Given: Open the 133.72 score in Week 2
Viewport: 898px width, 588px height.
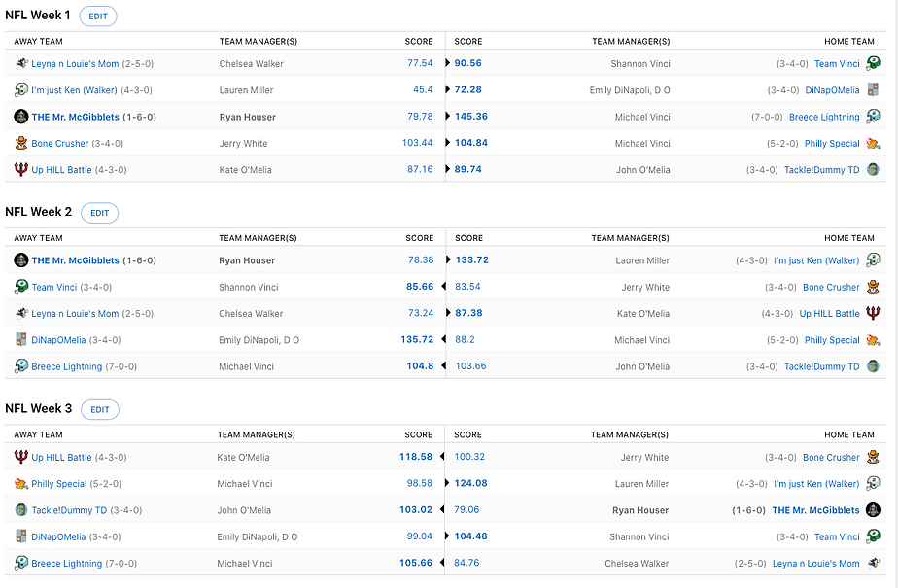Looking at the screenshot, I should coord(470,260).
